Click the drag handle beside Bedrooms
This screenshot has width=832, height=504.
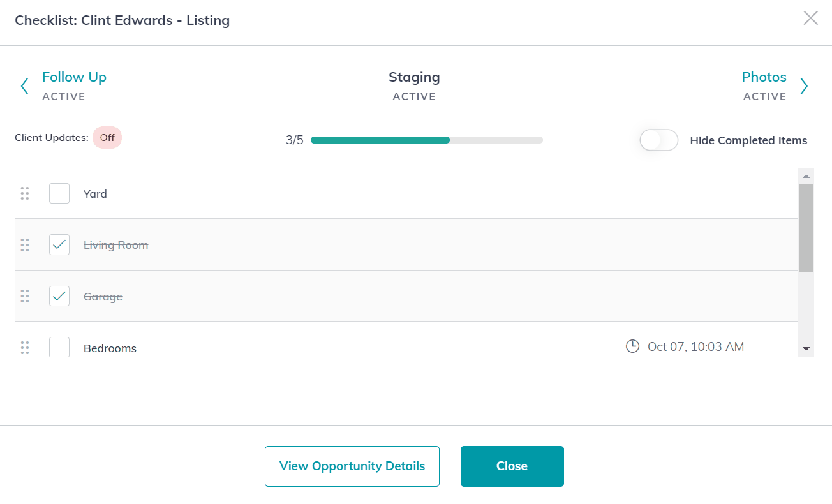[x=25, y=348]
